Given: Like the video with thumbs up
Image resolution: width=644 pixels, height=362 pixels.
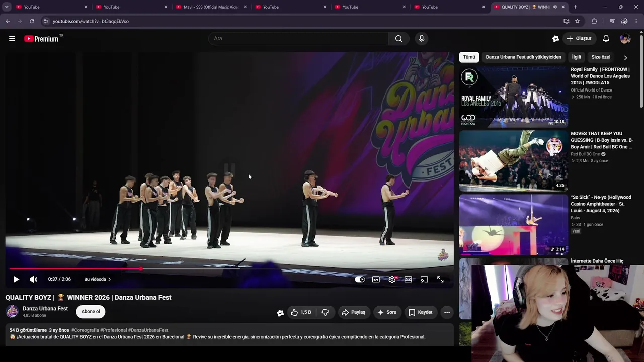Looking at the screenshot, I should click(301, 312).
